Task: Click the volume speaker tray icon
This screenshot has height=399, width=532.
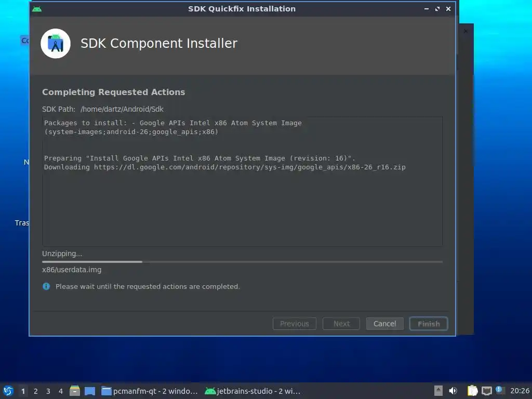Action: click(453, 391)
